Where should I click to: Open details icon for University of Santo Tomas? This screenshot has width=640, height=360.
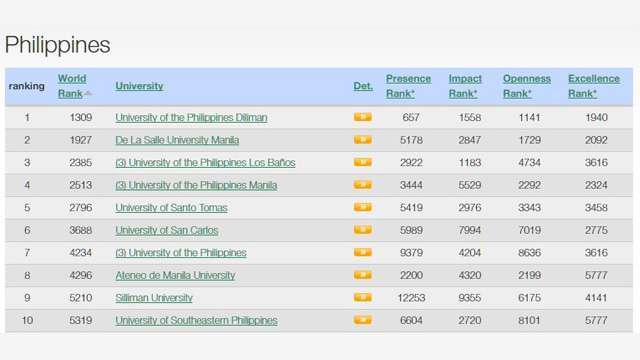[362, 207]
